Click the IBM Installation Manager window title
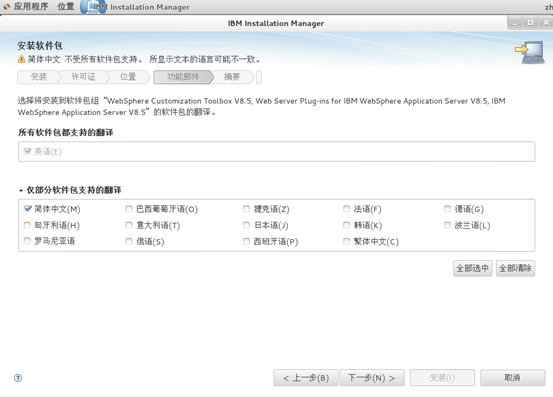The width and height of the screenshot is (553, 398). (x=276, y=24)
